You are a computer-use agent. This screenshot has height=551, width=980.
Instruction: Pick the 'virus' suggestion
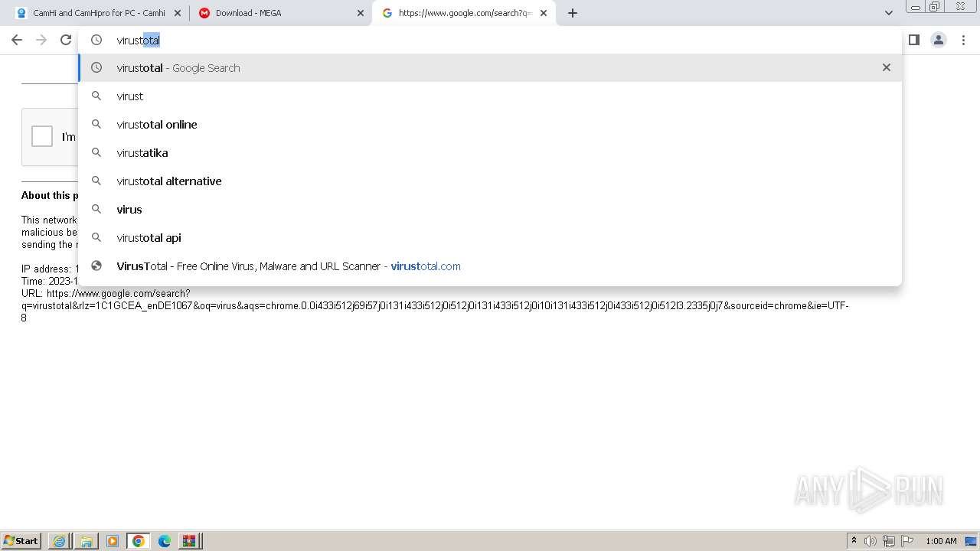click(x=490, y=210)
